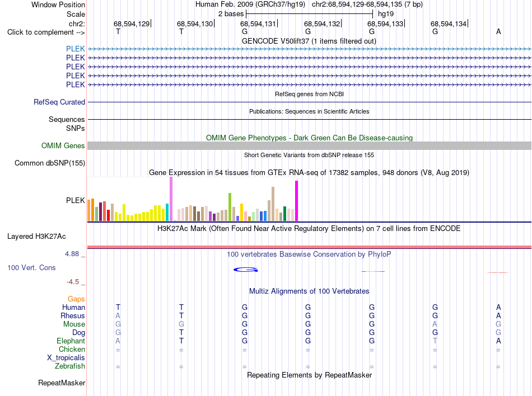The width and height of the screenshot is (532, 396).
Task: Click the Human Feb. 2009 (GRCh37/hg19) title
Action: (x=250, y=4)
